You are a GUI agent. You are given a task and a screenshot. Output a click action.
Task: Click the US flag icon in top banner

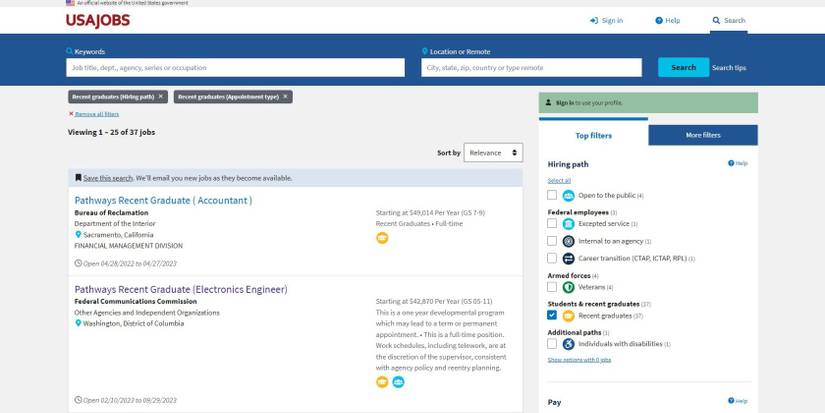(70, 3)
